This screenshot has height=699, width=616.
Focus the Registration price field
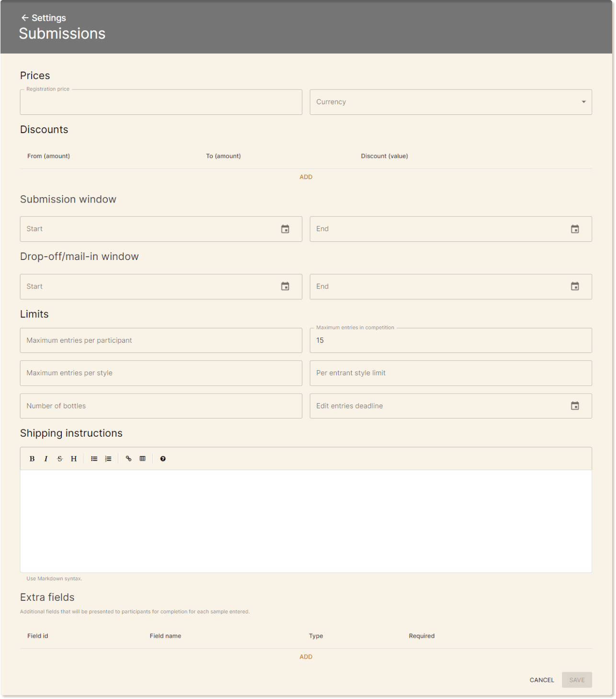(x=161, y=102)
